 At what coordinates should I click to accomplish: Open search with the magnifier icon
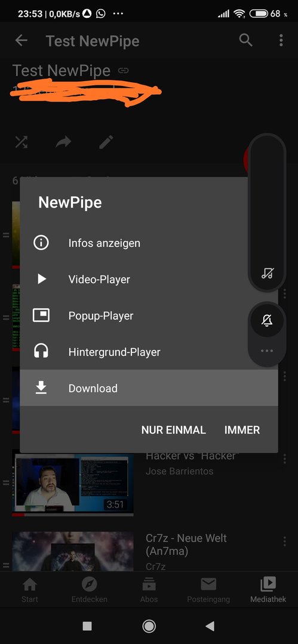pyautogui.click(x=245, y=41)
